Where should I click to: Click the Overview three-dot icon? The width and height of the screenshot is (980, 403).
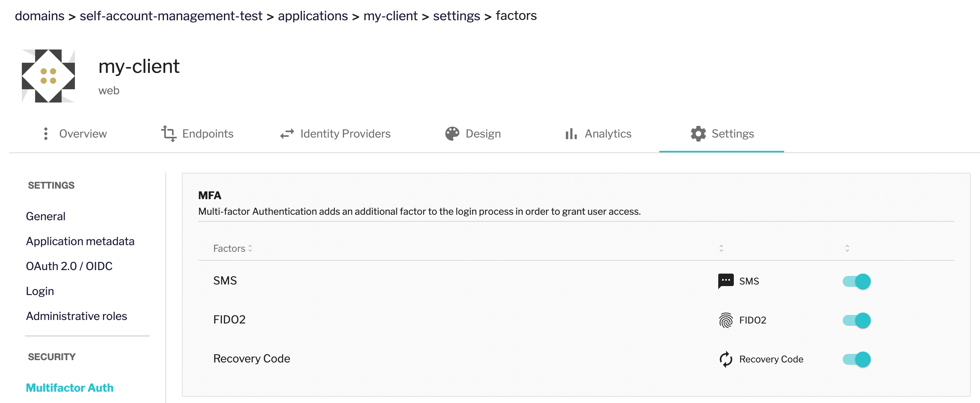coord(46,134)
